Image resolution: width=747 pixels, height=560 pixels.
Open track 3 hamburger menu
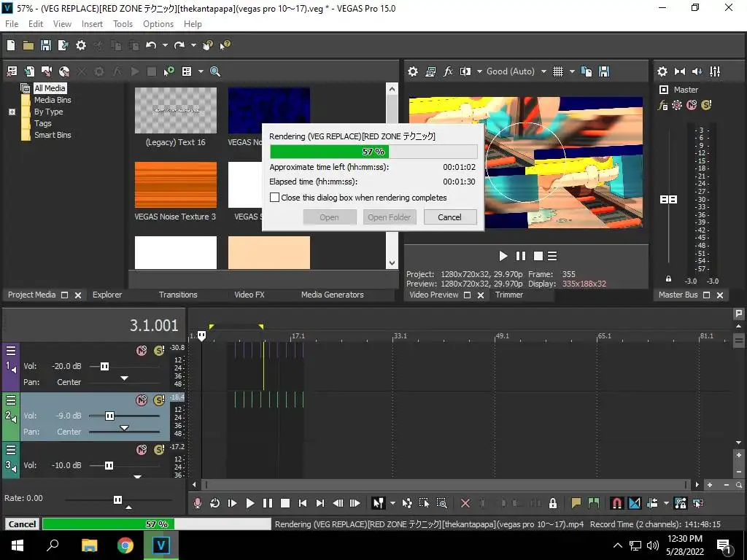pyautogui.click(x=10, y=449)
